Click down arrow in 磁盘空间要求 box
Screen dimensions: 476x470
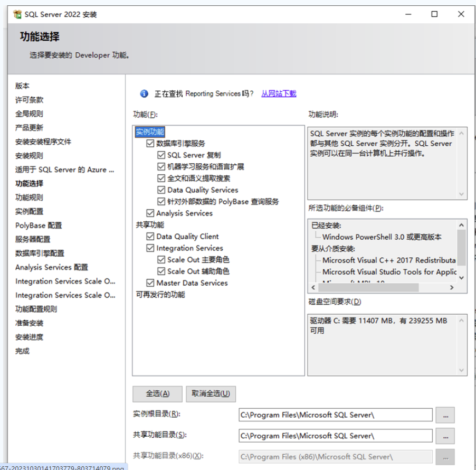pos(461,370)
